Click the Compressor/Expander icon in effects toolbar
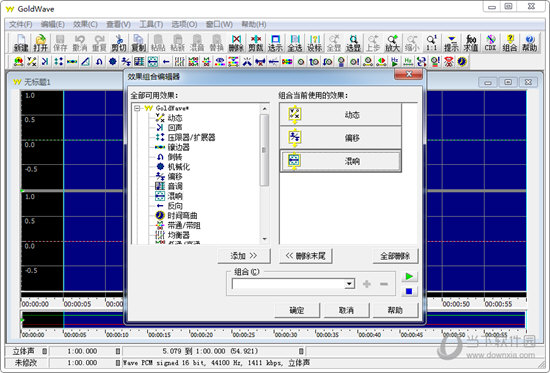The height and width of the screenshot is (373, 550). (x=58, y=62)
